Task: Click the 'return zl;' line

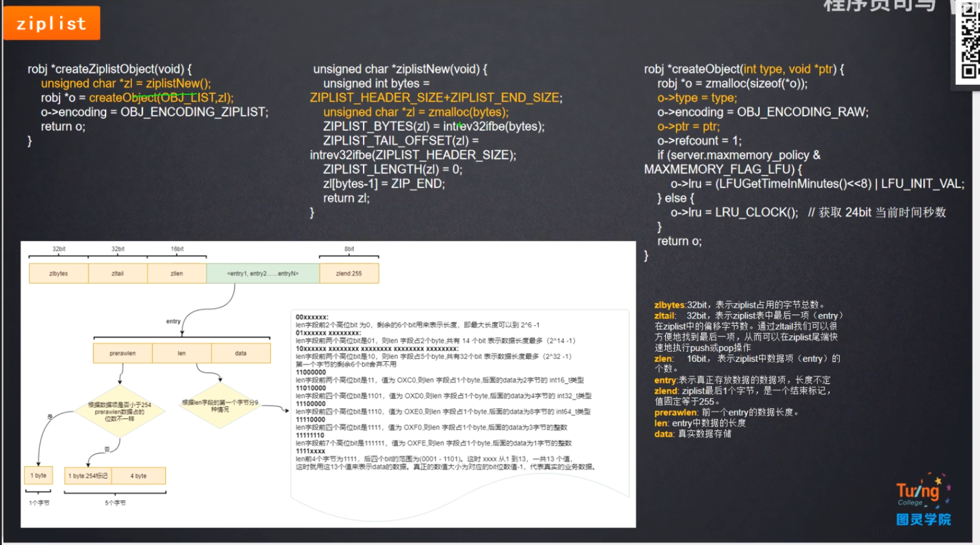Action: tap(347, 199)
